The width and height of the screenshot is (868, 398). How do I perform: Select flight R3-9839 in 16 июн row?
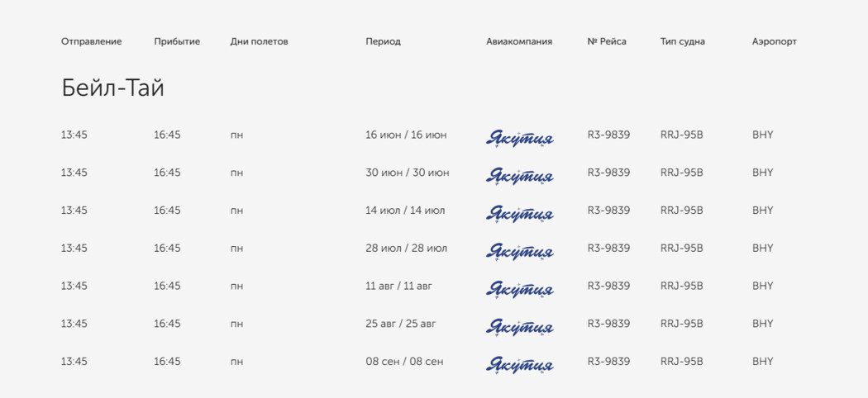[608, 135]
